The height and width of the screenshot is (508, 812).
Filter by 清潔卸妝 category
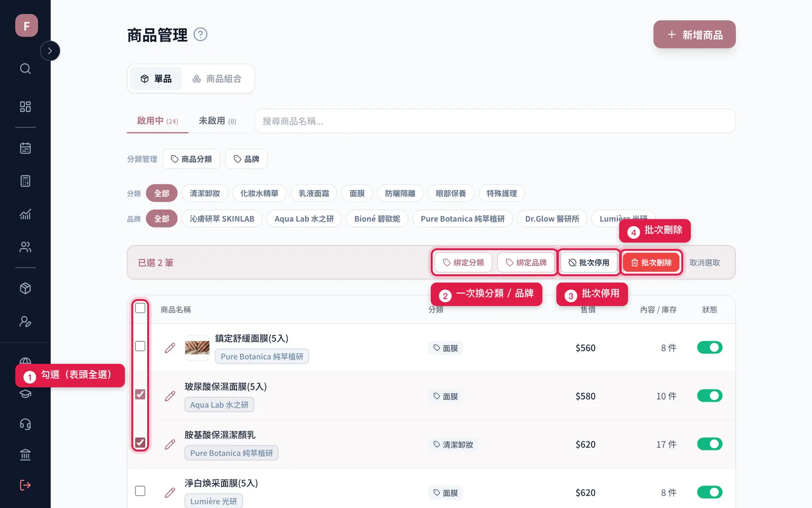205,194
